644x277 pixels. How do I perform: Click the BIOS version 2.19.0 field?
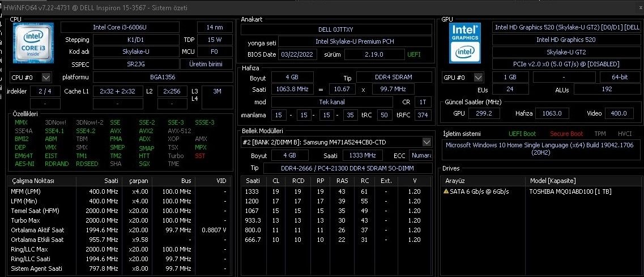[374, 54]
